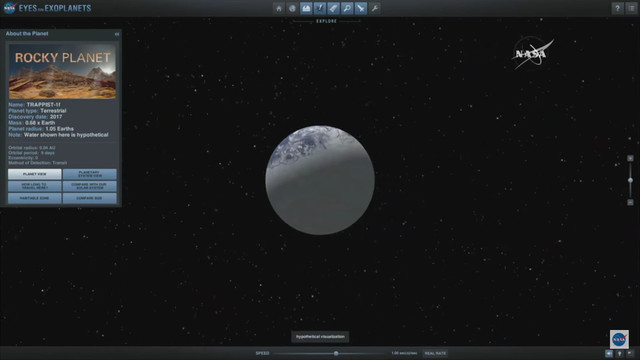Open How Long to Travel Here
Viewport: 640px width, 360px height.
pos(35,186)
